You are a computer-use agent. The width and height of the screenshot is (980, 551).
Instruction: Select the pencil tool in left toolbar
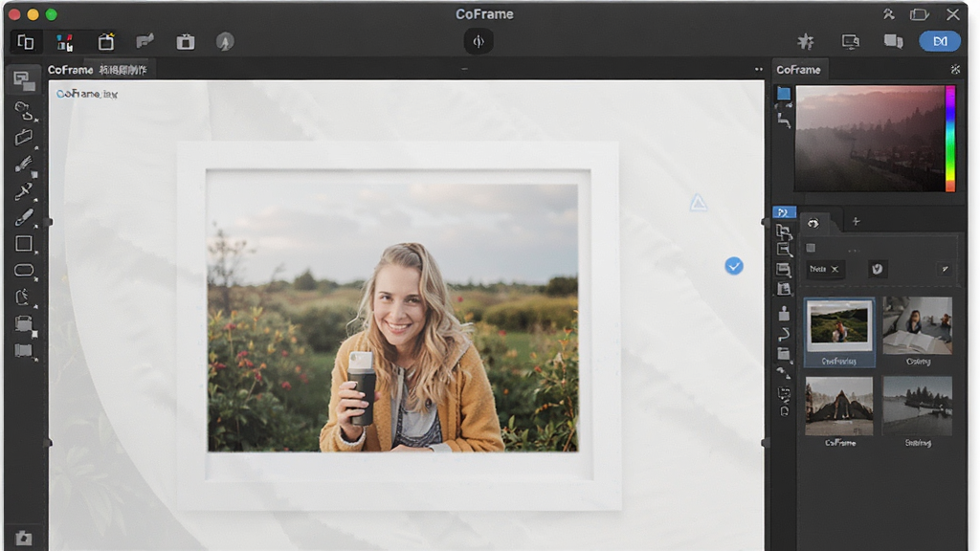click(24, 217)
